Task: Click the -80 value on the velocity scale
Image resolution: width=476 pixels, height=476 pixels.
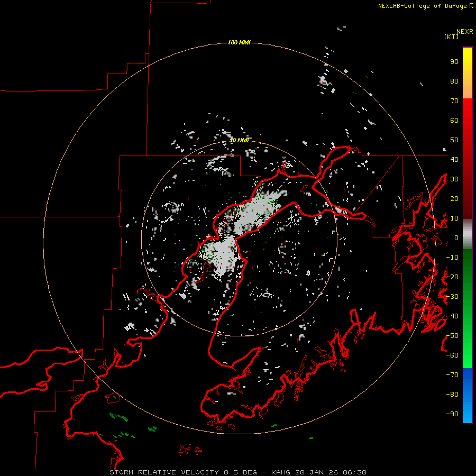Action: [452, 395]
